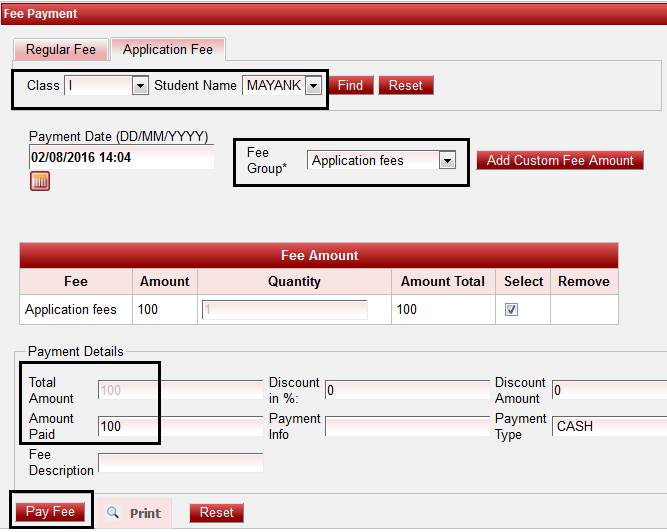Click the Find button
The height and width of the screenshot is (532, 667).
350,86
